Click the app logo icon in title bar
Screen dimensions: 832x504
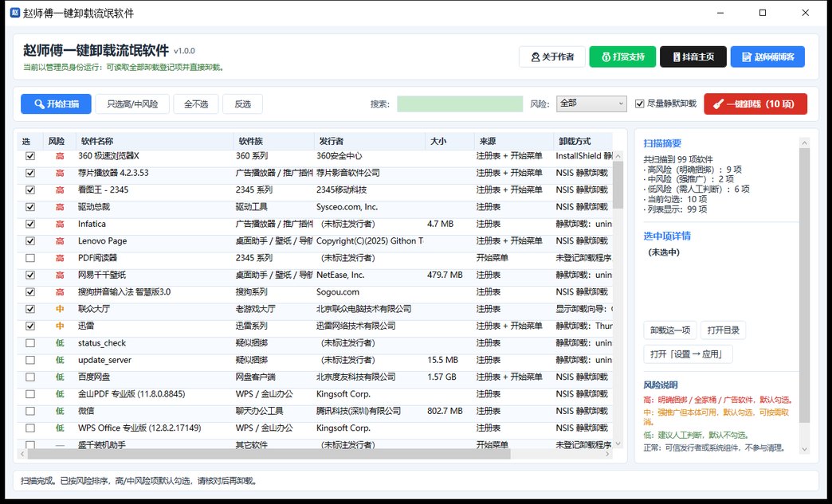point(15,13)
